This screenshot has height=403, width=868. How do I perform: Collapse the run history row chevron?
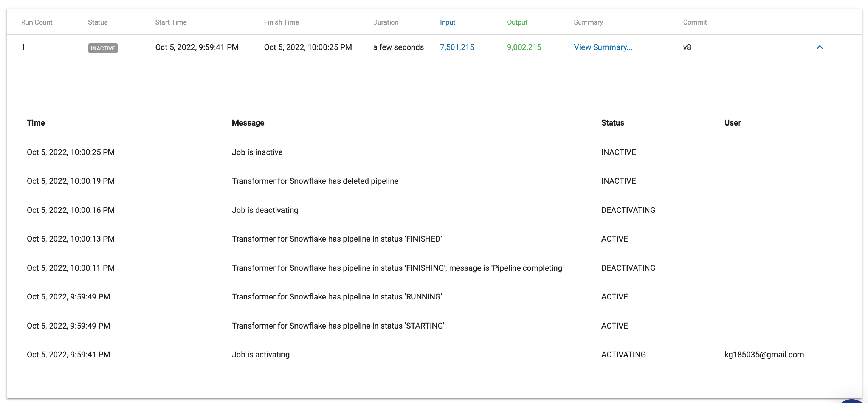pyautogui.click(x=820, y=47)
